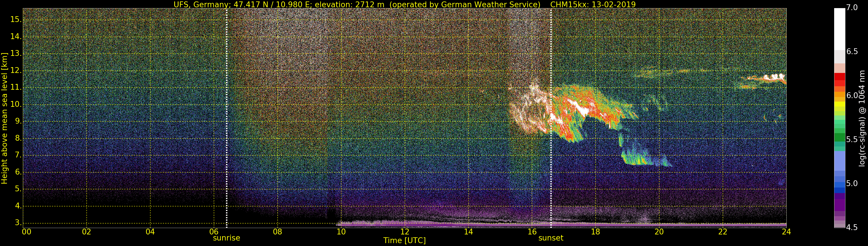
Task: Click the time axis tick '10'
Action: 341,232
